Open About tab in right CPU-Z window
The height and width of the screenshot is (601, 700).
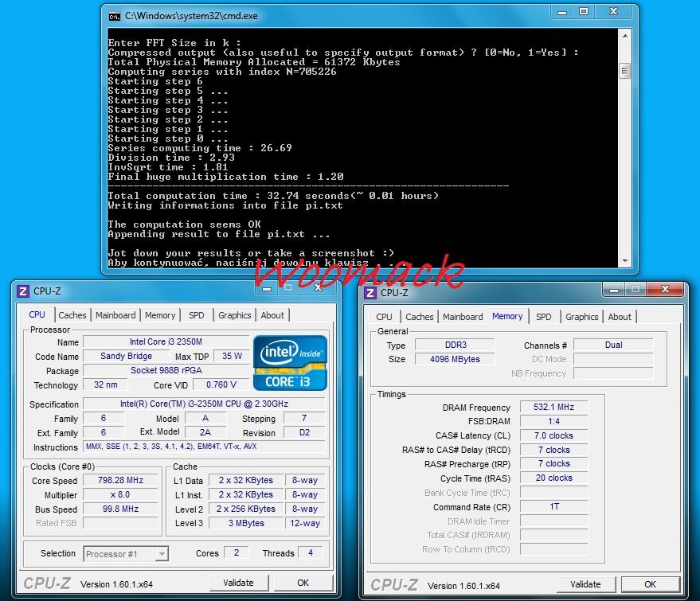[x=620, y=317]
